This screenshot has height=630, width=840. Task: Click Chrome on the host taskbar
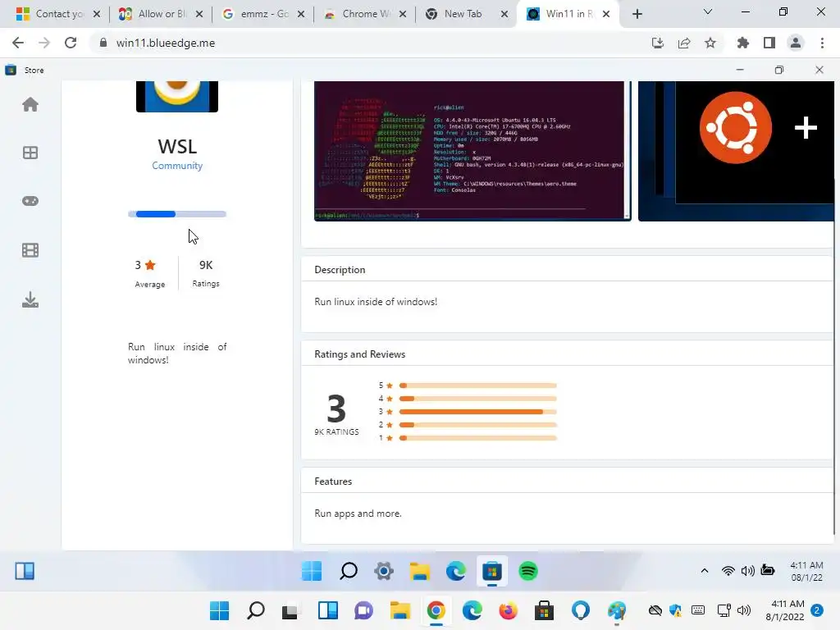click(x=436, y=610)
